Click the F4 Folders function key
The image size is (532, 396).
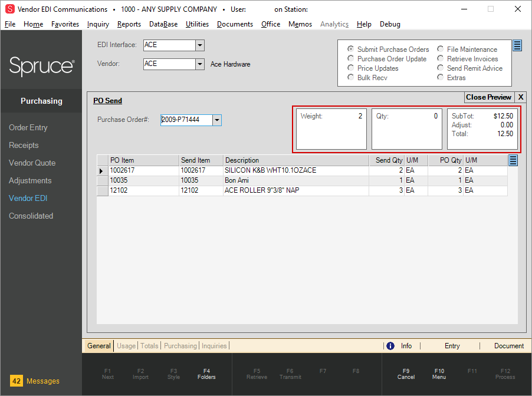point(206,374)
